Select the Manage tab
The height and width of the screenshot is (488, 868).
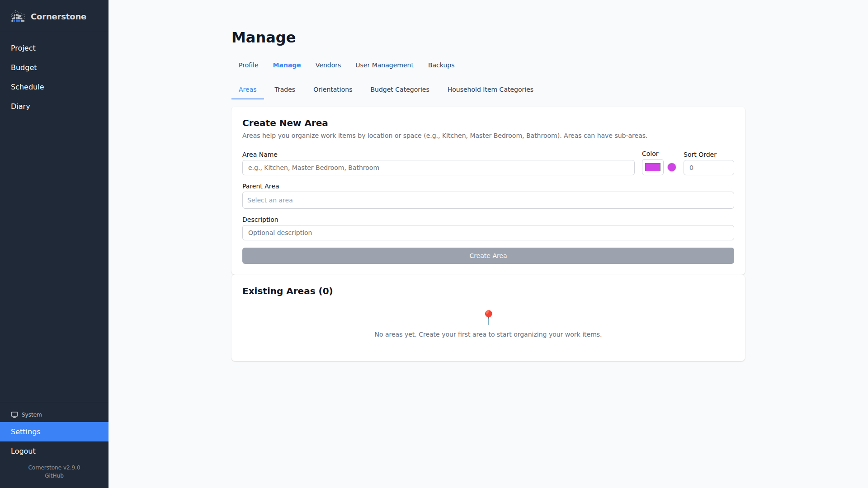[x=287, y=65]
